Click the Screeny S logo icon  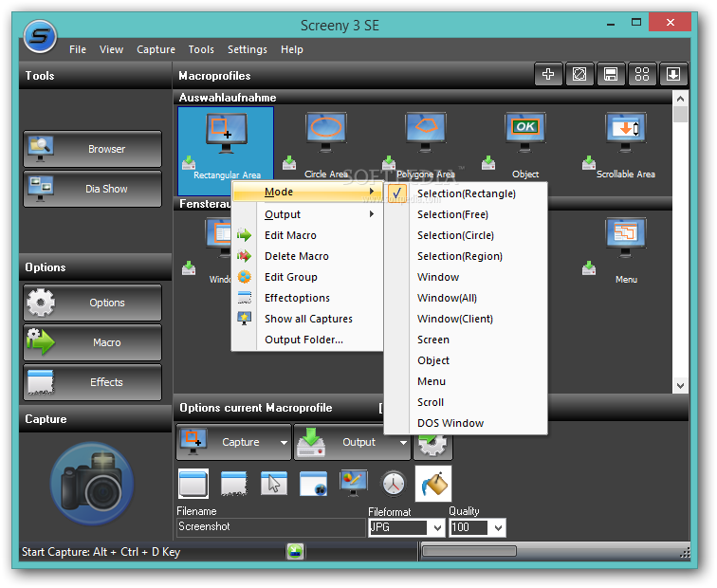[40, 36]
